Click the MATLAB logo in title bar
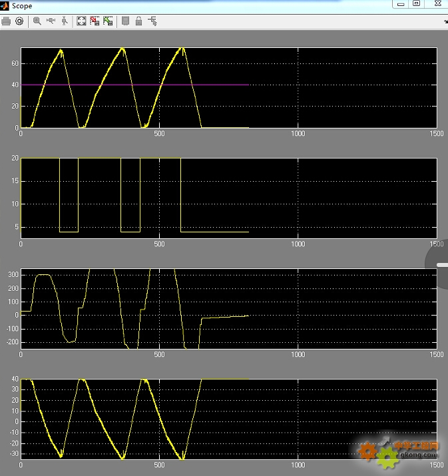Viewport: 448px width, 476px height. pos(5,6)
